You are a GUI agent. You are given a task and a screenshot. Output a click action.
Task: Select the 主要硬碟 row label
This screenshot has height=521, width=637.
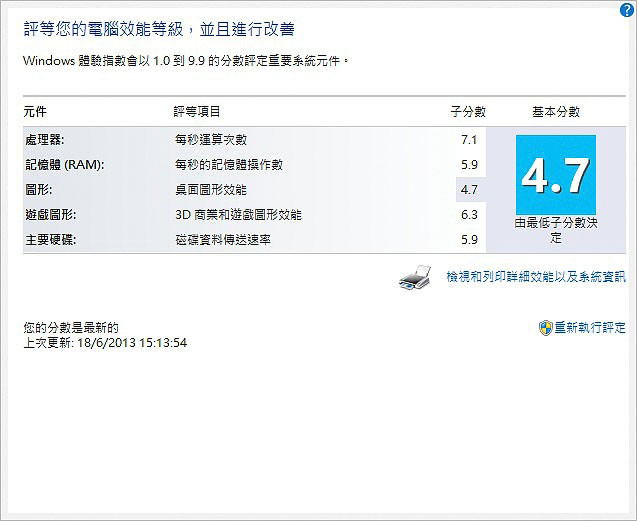point(51,240)
